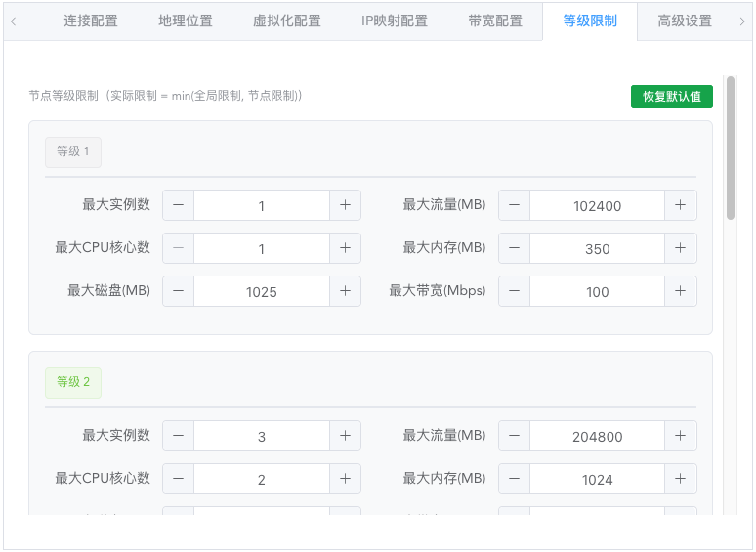Click the 等级 1 最大磁盘(MB) input field

click(x=261, y=291)
